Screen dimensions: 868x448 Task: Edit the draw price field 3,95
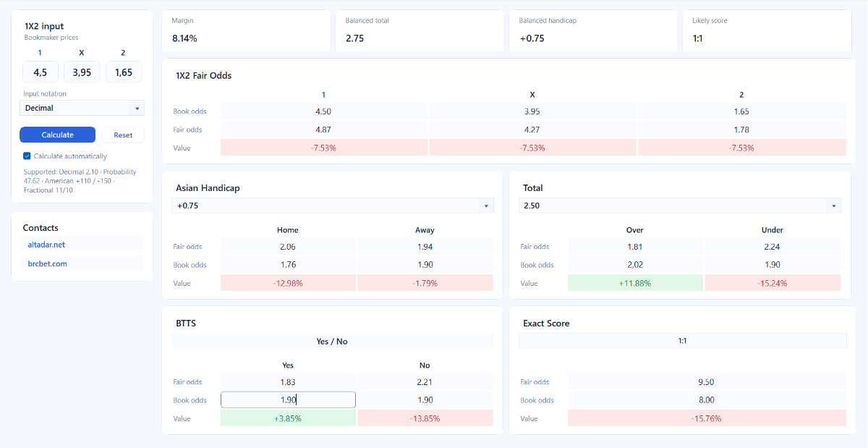point(82,72)
